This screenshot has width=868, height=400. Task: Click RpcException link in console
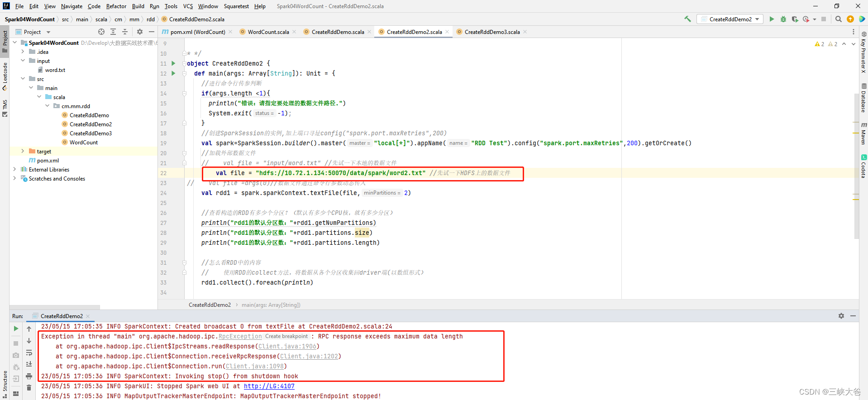point(240,336)
